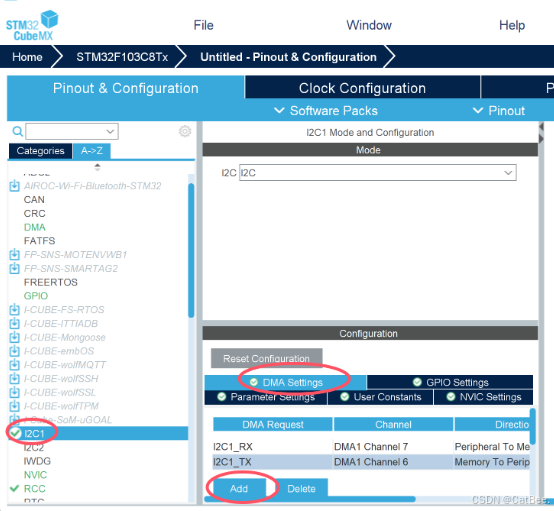This screenshot has width=554, height=511.
Task: Click download icon beside I-CUBE-Mongoose
Action: [14, 337]
